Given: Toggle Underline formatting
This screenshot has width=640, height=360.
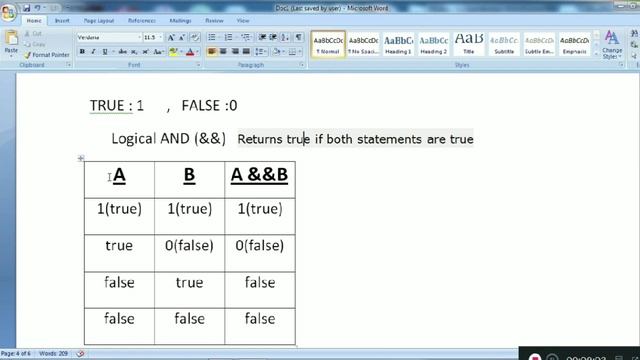Looking at the screenshot, I should (x=105, y=52).
